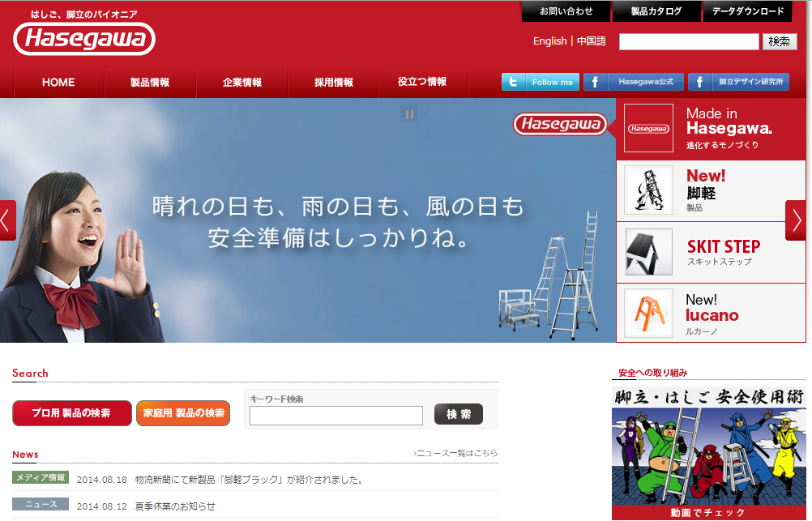Select the orange lucano stepladder thumbnail
Image resolution: width=812 pixels, height=521 pixels.
click(648, 314)
